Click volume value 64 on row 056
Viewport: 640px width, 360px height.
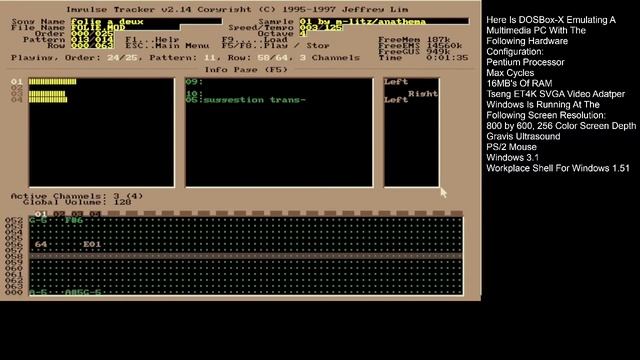pyautogui.click(x=41, y=244)
